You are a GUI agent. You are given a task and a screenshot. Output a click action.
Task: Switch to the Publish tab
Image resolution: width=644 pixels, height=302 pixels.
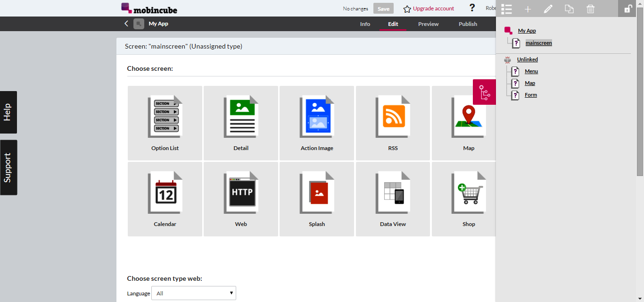(468, 24)
